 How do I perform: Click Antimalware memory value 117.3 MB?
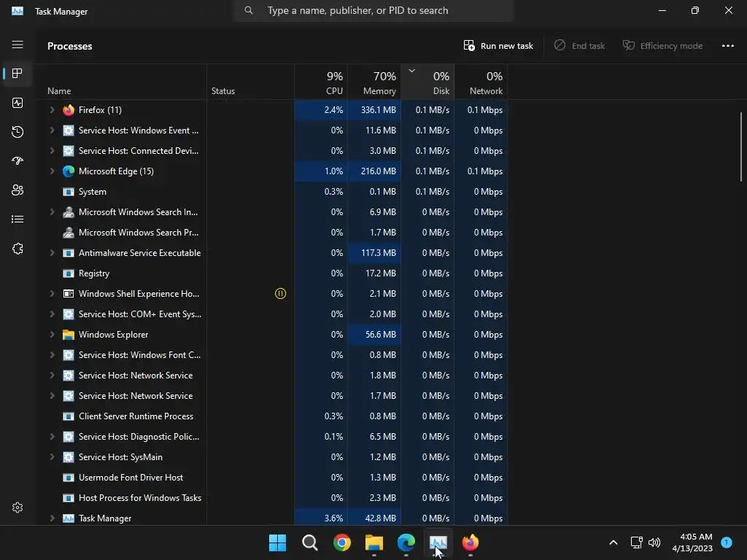379,253
